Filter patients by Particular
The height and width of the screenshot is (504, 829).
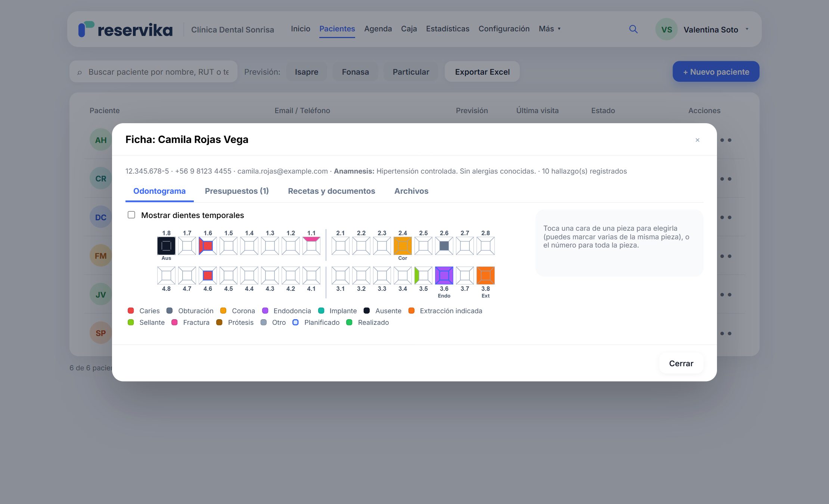coord(411,72)
